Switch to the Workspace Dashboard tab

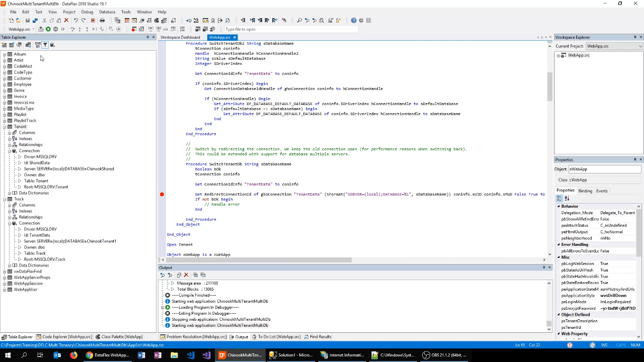pos(180,37)
